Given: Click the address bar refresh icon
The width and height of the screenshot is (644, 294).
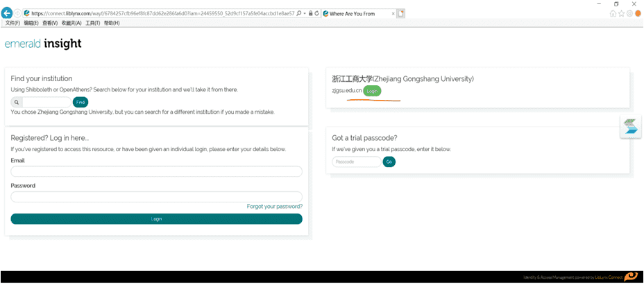Looking at the screenshot, I should [x=317, y=13].
